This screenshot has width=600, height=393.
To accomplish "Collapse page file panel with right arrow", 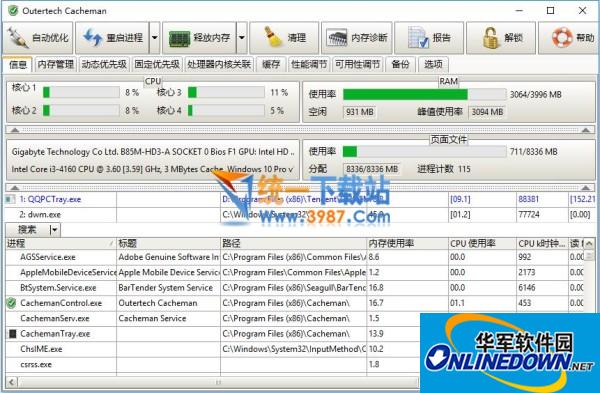I will (585, 188).
